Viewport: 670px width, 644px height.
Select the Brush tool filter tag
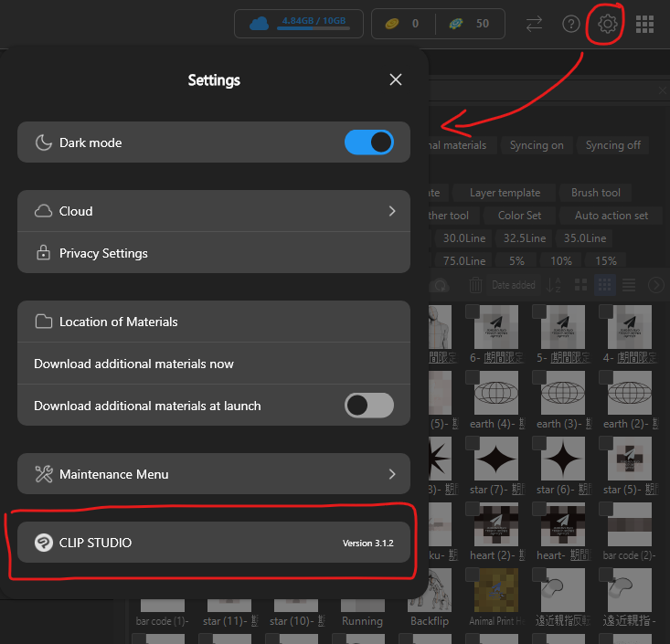tap(596, 193)
